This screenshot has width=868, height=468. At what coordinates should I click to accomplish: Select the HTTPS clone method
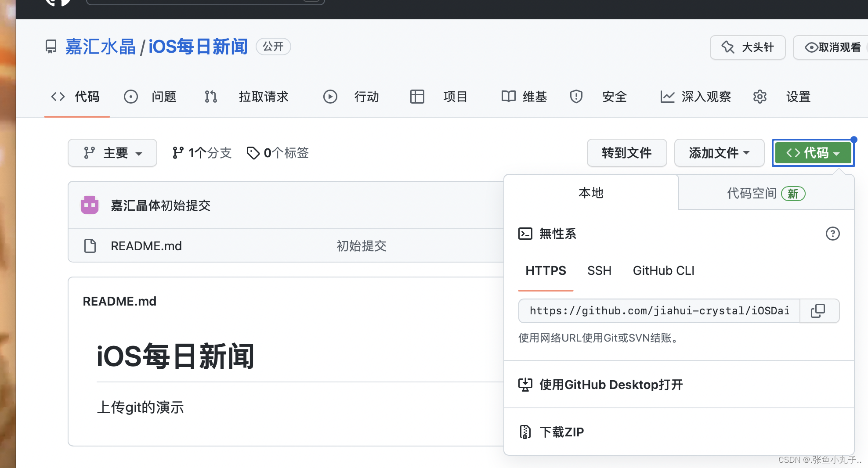point(546,270)
